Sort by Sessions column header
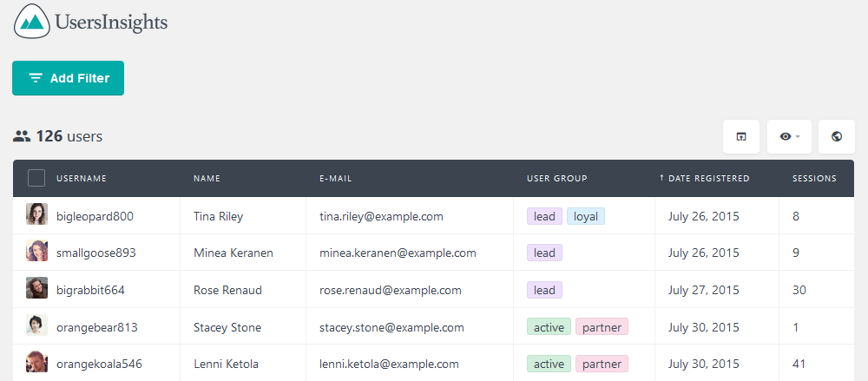868x381 pixels. [814, 178]
